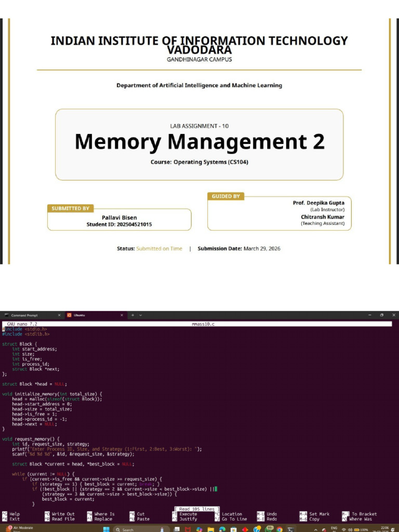Image resolution: width=399 pixels, height=532 pixels.
Task: Open Microsoft Store icon on taskbar
Action: 233,529
